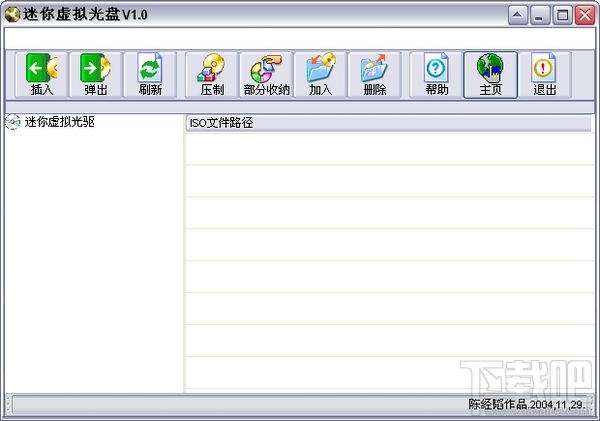Image resolution: width=600 pixels, height=421 pixels.
Task: Click the disc icon beside 迷你虚拟光驱
Action: click(13, 122)
